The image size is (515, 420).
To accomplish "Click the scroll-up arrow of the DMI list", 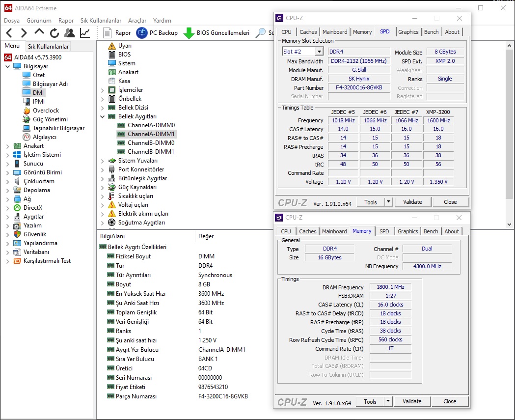I will (509, 46).
